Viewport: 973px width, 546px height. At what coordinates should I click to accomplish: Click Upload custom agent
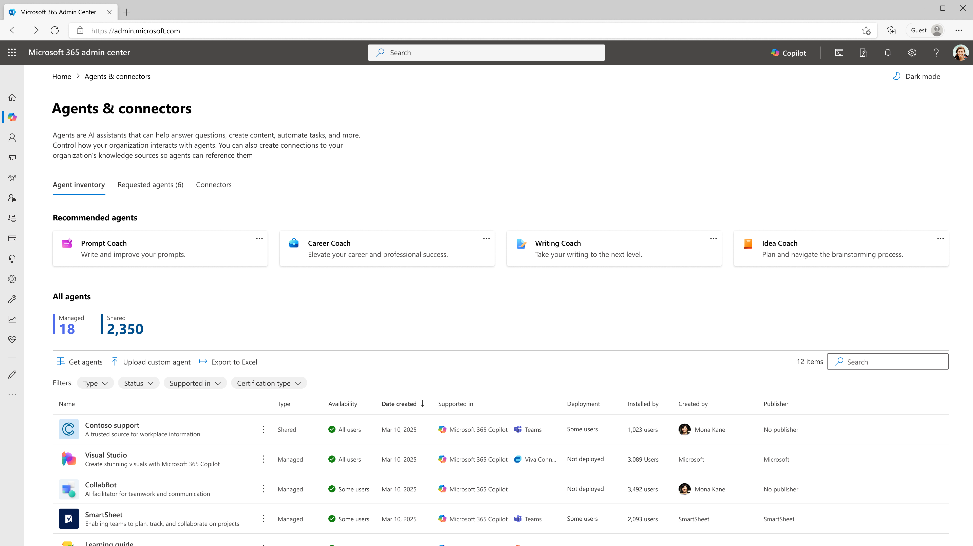tap(151, 362)
